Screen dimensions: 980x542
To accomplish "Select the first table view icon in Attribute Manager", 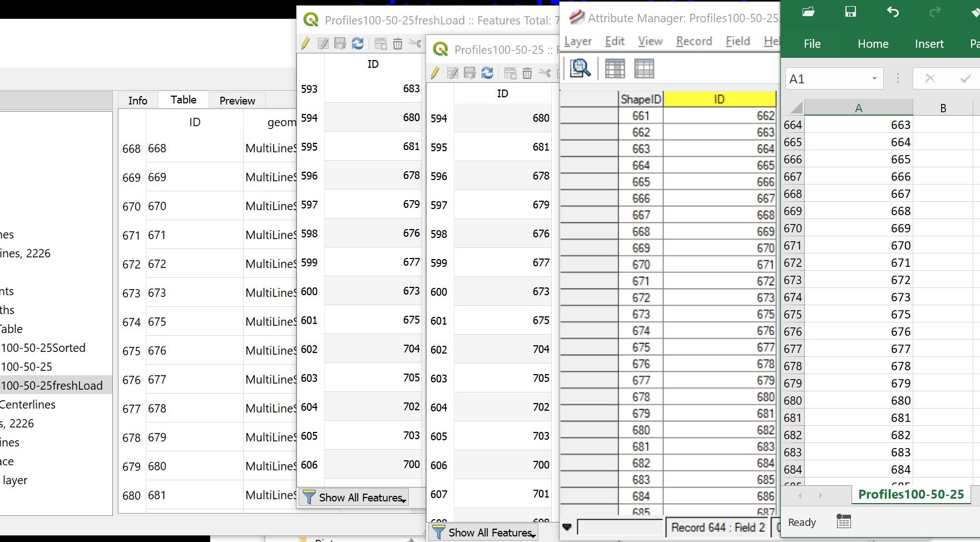I will coord(614,68).
